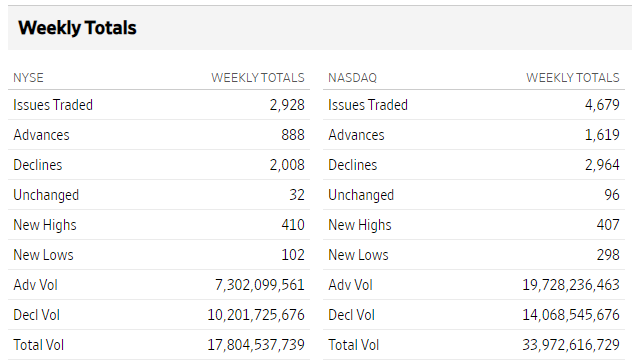The height and width of the screenshot is (362, 632).
Task: Select the NYSE New Highs label
Action: tap(45, 225)
